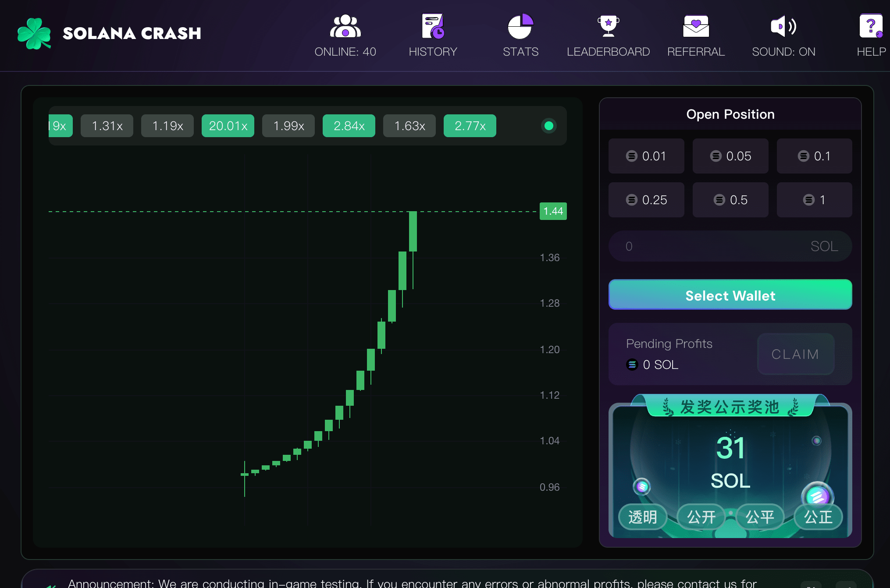This screenshot has height=588, width=890.
Task: Click the SOL amount input field
Action: [719, 246]
